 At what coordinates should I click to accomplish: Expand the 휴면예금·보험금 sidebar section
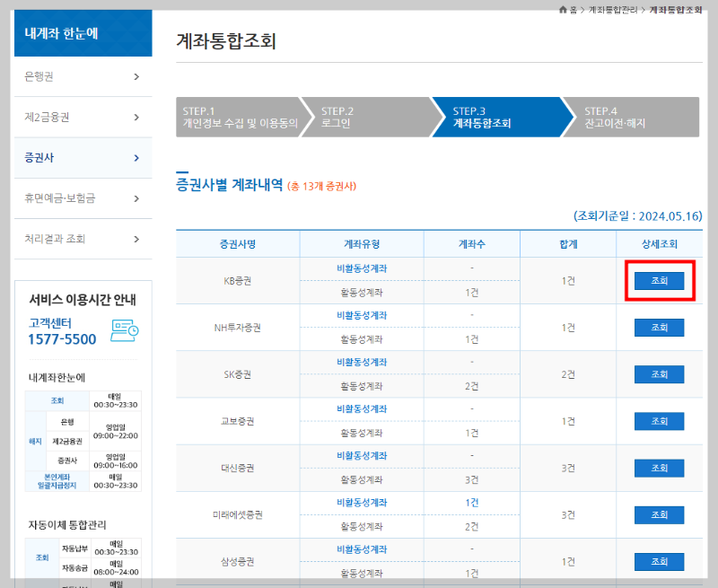pyautogui.click(x=83, y=199)
